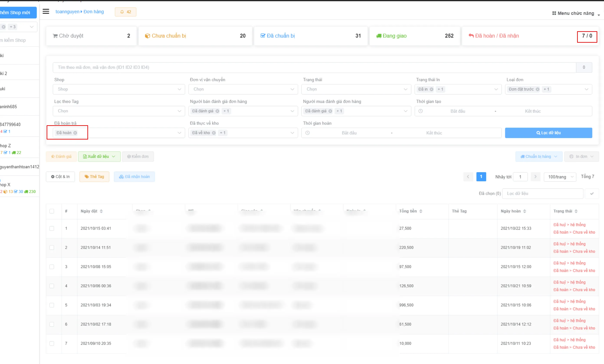
Task: Open the hamburger sidebar menu icon
Action: click(x=46, y=11)
